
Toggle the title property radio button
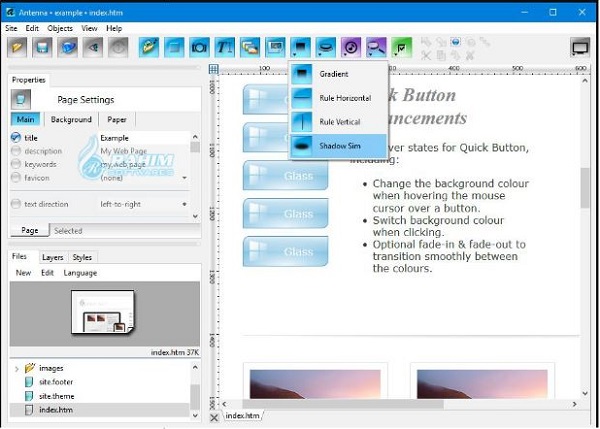point(16,138)
